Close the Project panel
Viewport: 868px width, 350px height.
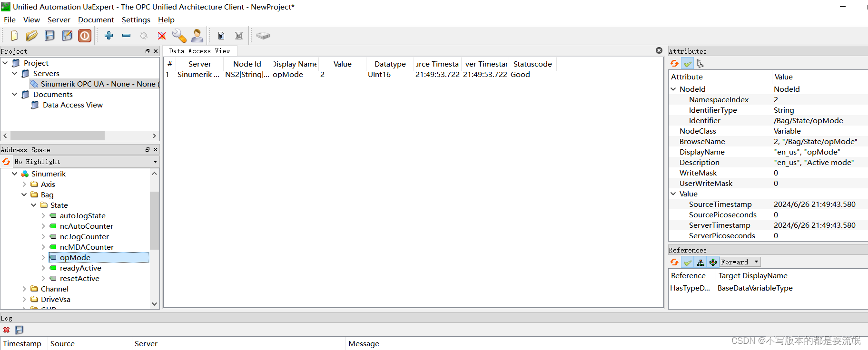tap(156, 51)
